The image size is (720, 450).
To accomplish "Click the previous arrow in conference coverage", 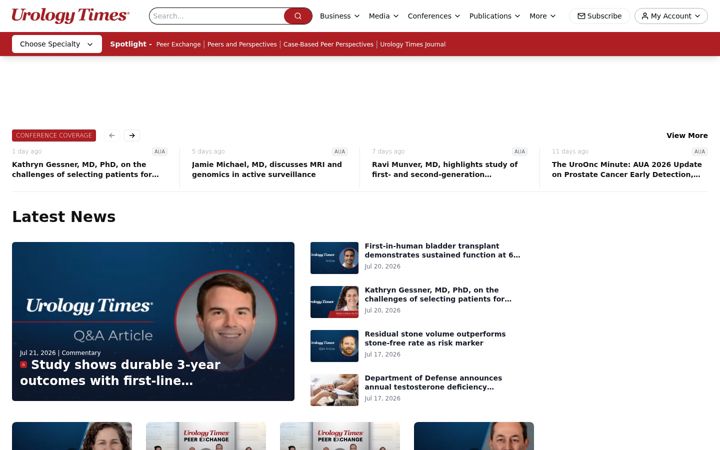I will click(112, 135).
